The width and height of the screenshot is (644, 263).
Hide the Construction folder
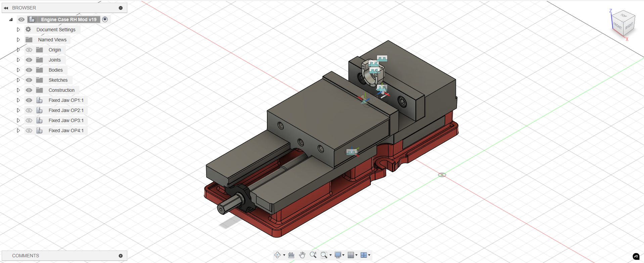29,90
